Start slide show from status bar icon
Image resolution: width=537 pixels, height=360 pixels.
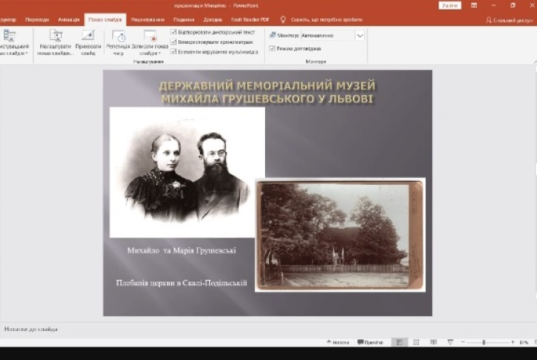[x=450, y=342]
